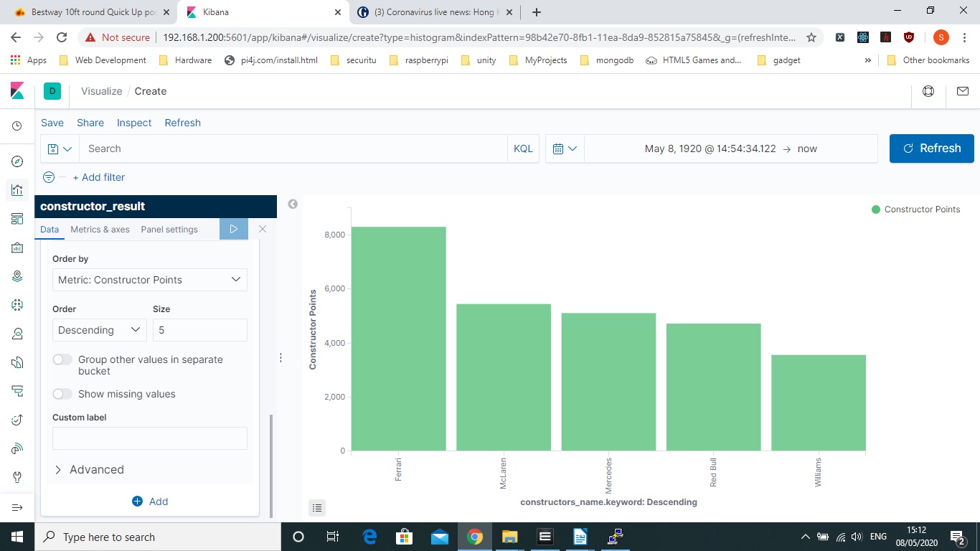Image resolution: width=980 pixels, height=551 pixels.
Task: Open the Descending order dropdown
Action: coord(100,330)
